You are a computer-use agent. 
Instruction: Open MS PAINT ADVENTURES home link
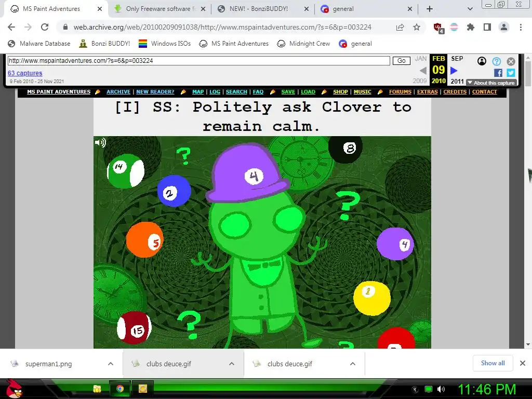pos(59,92)
